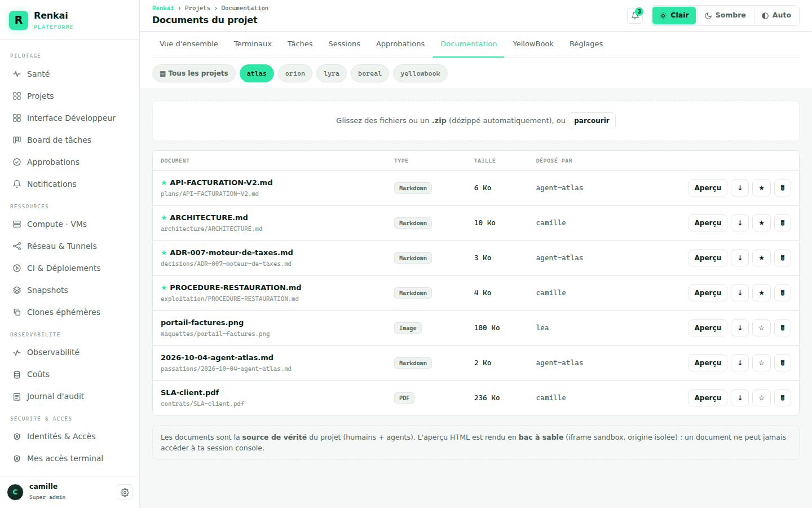Open the Sessions tab

click(x=345, y=44)
